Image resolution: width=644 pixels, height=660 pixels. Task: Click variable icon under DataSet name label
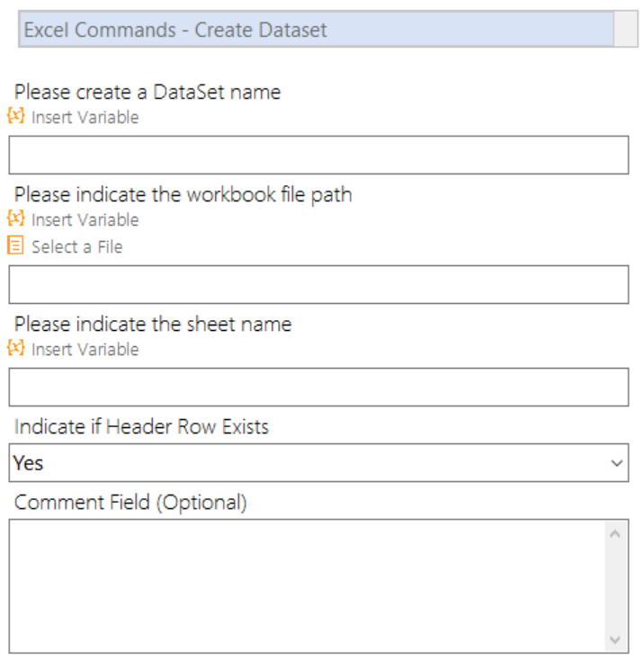16,116
